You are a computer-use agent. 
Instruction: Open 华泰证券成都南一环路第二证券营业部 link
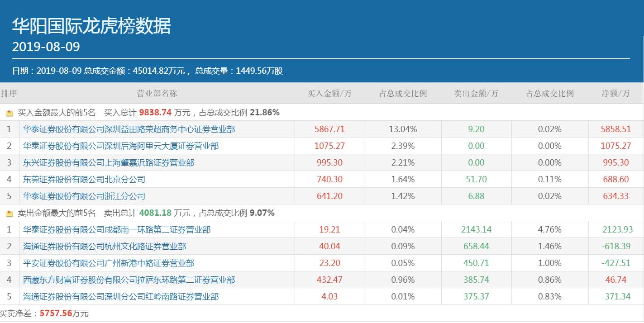tap(117, 230)
